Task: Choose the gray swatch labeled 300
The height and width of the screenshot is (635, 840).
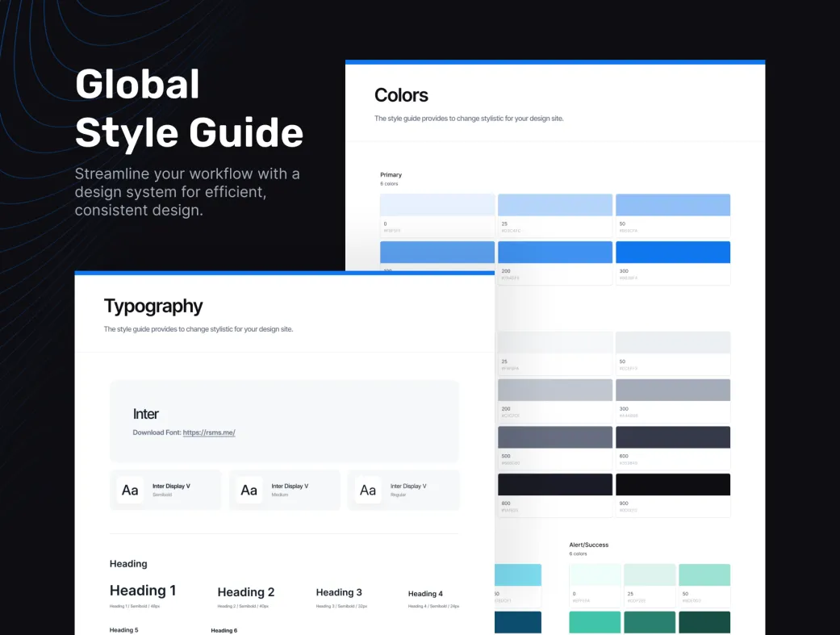Action: [x=673, y=390]
